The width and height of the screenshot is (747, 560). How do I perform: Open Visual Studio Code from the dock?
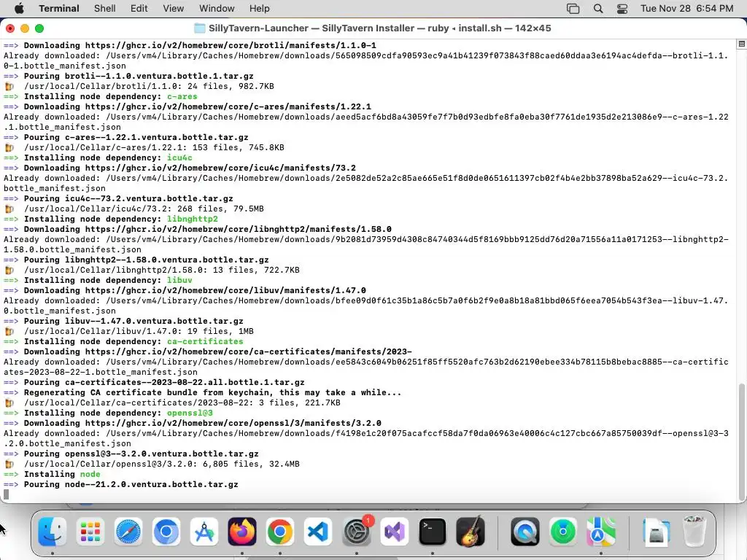(x=318, y=532)
